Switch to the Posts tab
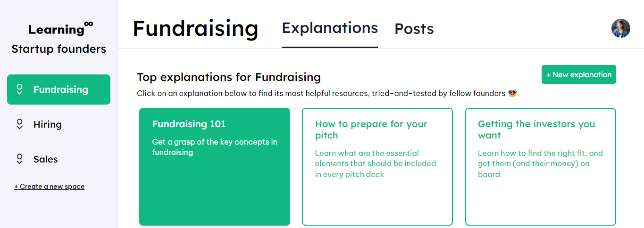Screen dimensions: 644x228 tap(414, 29)
